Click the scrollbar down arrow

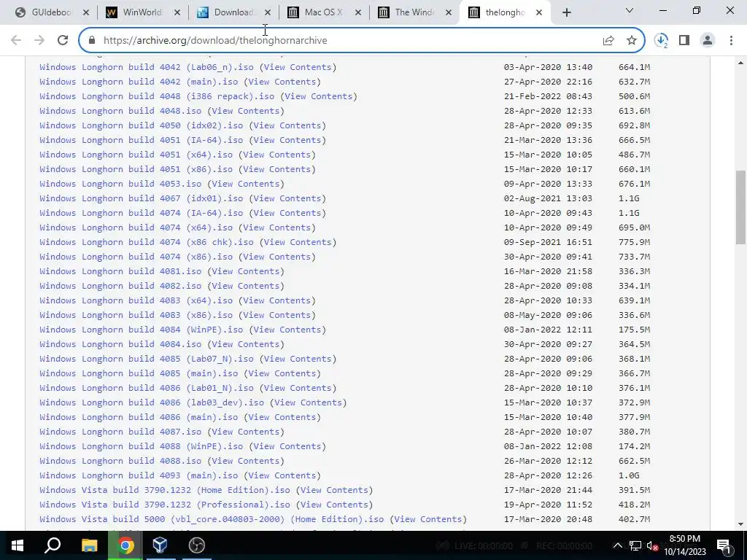740,524
